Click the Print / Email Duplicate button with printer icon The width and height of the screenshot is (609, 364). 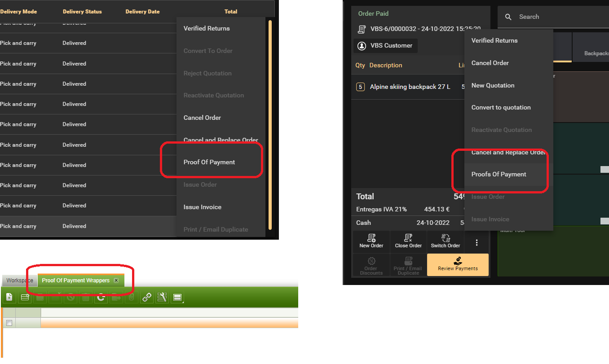(408, 265)
